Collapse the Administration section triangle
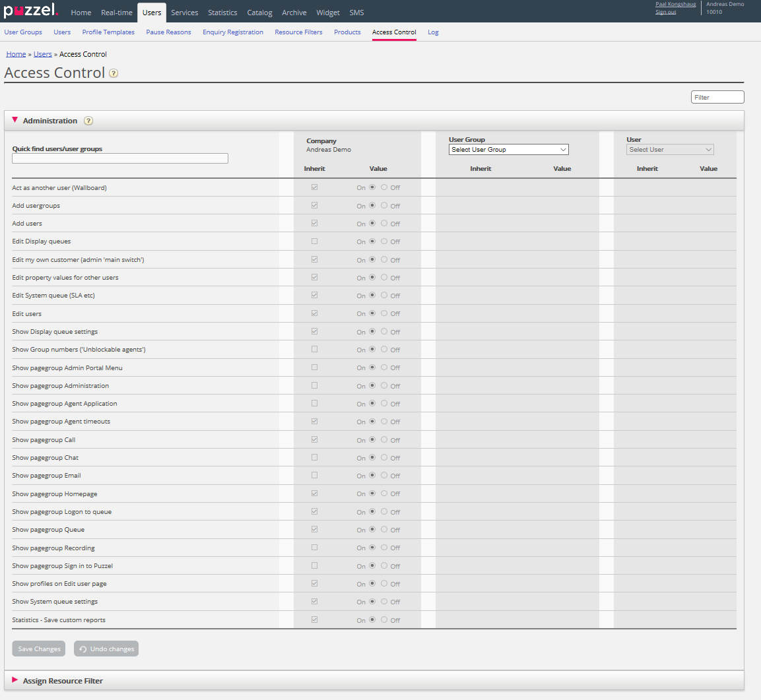This screenshot has width=761, height=700. (x=15, y=120)
